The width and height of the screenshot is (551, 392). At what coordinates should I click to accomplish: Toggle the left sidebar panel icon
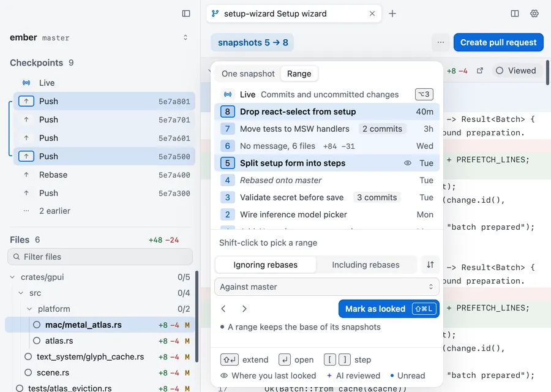click(186, 13)
